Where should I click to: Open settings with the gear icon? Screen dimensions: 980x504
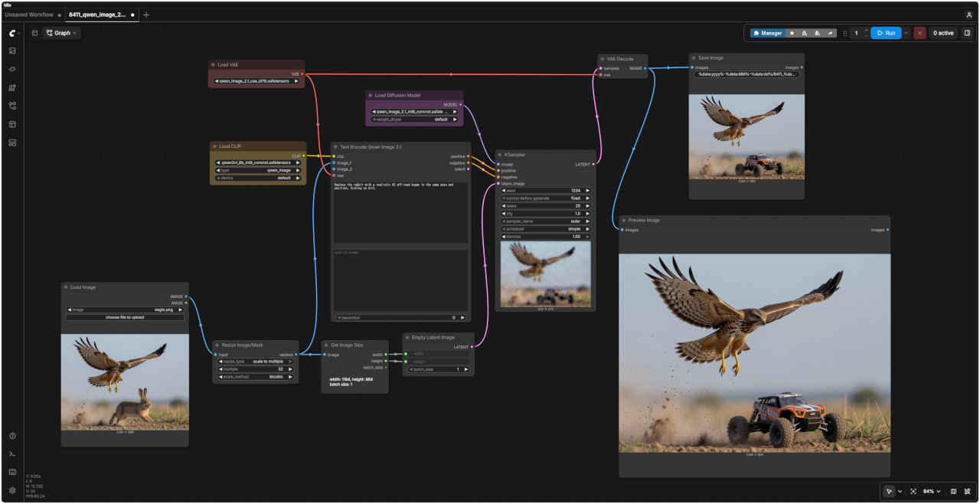coord(12,490)
